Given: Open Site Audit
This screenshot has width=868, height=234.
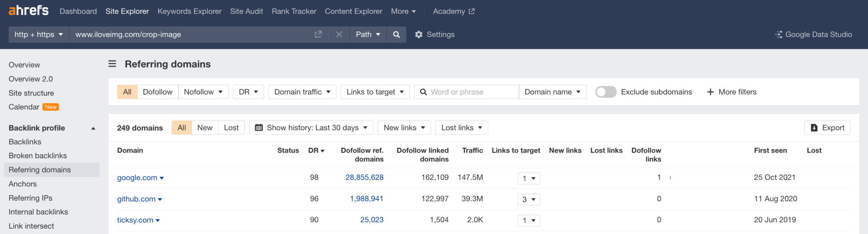Looking at the screenshot, I should (x=247, y=11).
